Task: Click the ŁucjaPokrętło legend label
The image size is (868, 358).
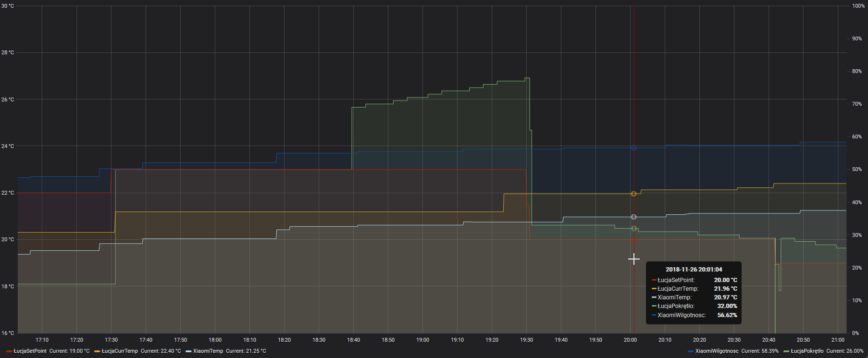Action: [807, 351]
